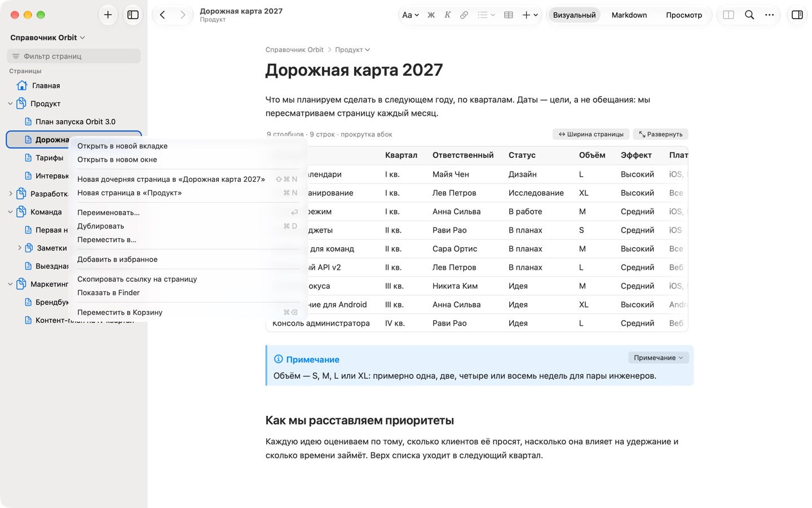The height and width of the screenshot is (508, 812).
Task: Switch to Визуальный editor mode
Action: coord(574,15)
